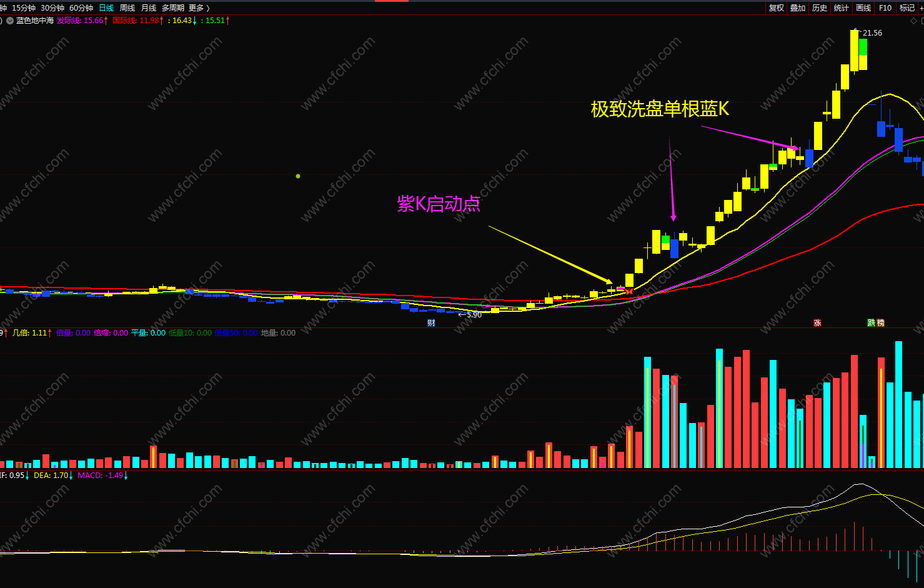
Task: Click the 5.90 low price label
Action: coord(474,315)
